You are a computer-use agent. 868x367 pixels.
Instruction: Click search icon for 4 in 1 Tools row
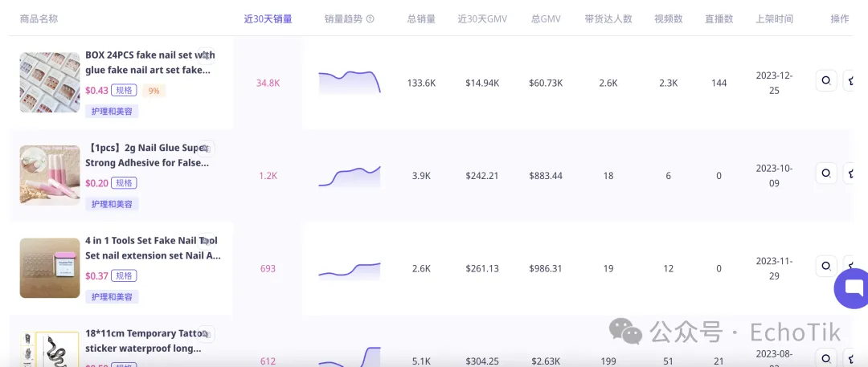825,266
